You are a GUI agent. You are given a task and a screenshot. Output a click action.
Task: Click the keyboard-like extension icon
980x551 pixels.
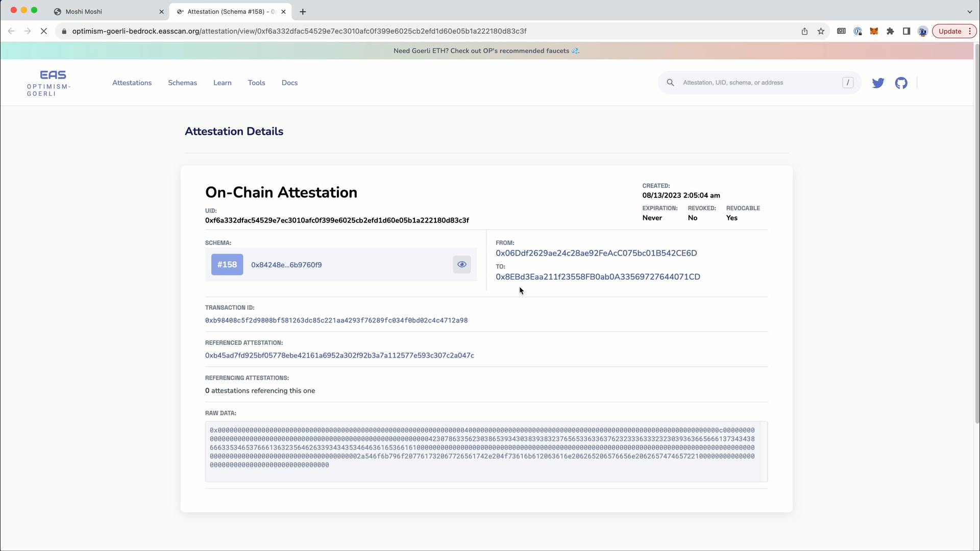tap(841, 31)
